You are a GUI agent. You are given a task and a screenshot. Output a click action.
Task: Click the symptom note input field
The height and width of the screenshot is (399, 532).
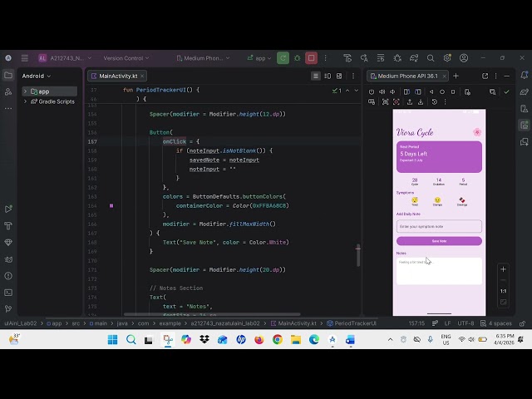click(439, 226)
